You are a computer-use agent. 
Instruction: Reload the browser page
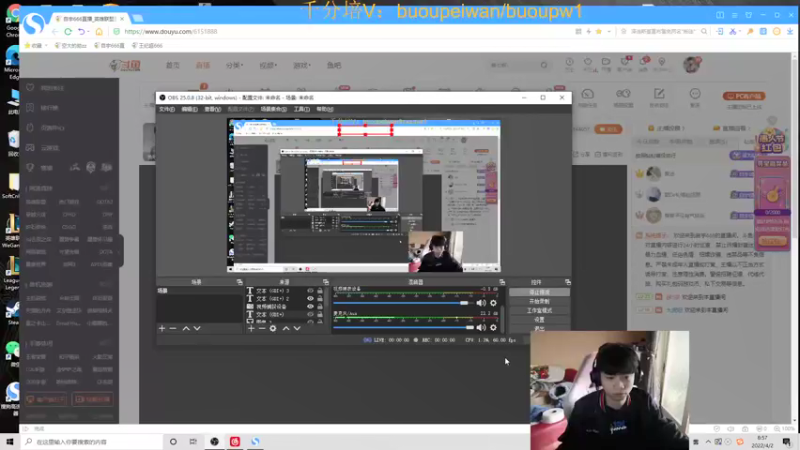click(68, 32)
